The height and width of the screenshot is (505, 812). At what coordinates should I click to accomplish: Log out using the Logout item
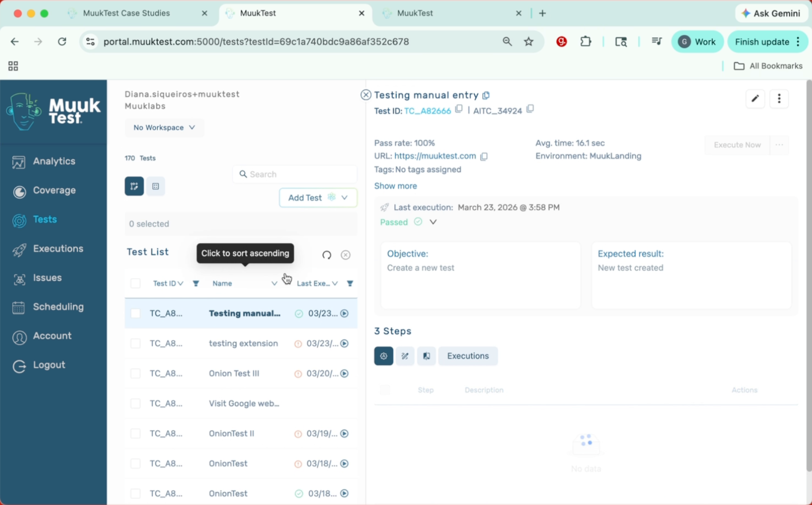pyautogui.click(x=39, y=365)
